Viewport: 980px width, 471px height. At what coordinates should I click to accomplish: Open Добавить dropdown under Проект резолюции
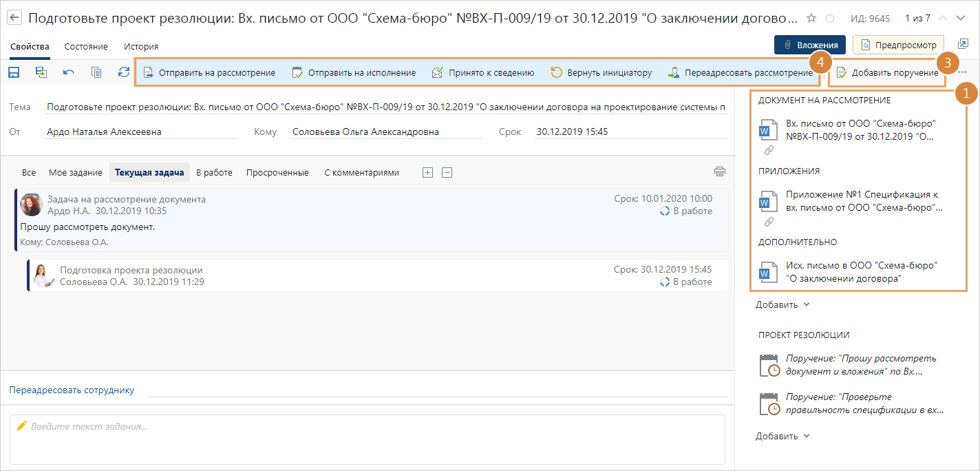[782, 436]
